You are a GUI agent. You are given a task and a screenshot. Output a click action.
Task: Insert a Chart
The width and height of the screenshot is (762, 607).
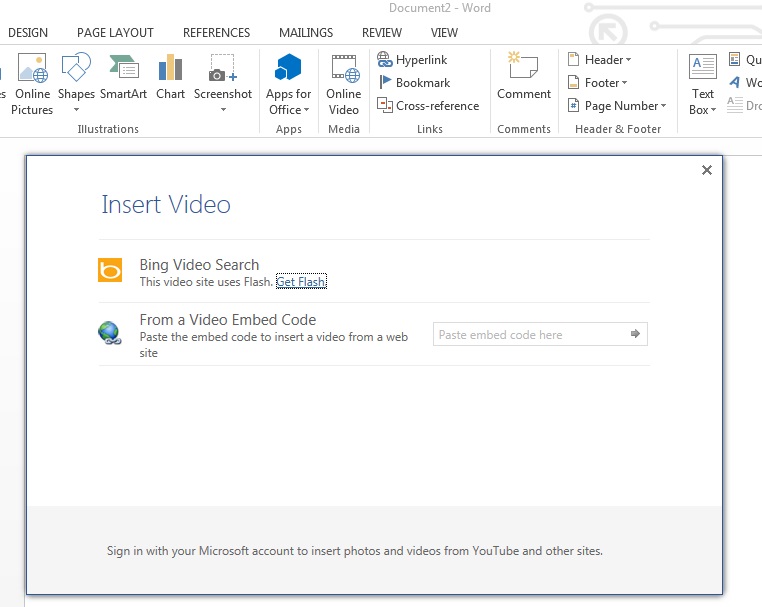click(x=170, y=77)
